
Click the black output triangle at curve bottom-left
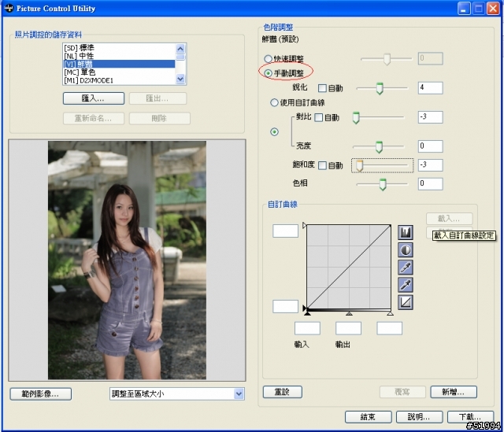pyautogui.click(x=305, y=308)
